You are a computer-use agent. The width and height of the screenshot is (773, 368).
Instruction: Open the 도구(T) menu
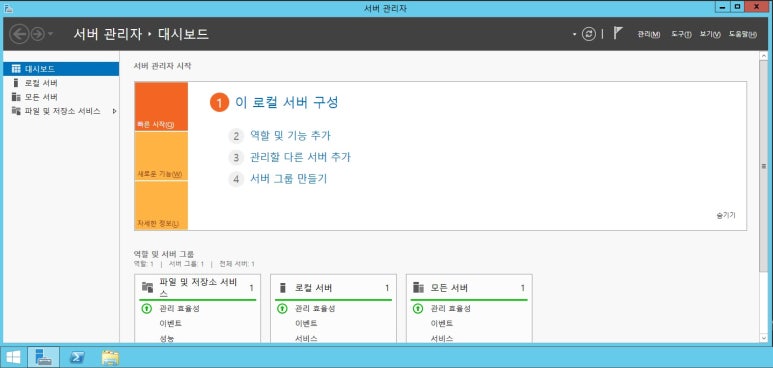[x=681, y=34]
